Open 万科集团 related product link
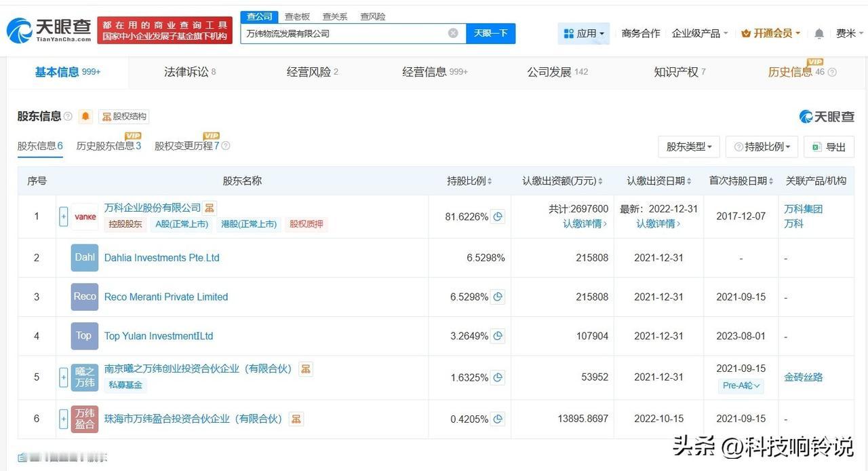Viewport: 868px width, 471px height. click(x=803, y=209)
